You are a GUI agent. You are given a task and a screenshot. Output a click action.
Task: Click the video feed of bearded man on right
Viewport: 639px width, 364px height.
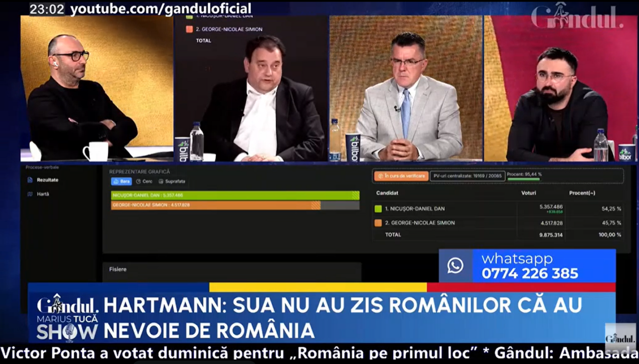561,88
